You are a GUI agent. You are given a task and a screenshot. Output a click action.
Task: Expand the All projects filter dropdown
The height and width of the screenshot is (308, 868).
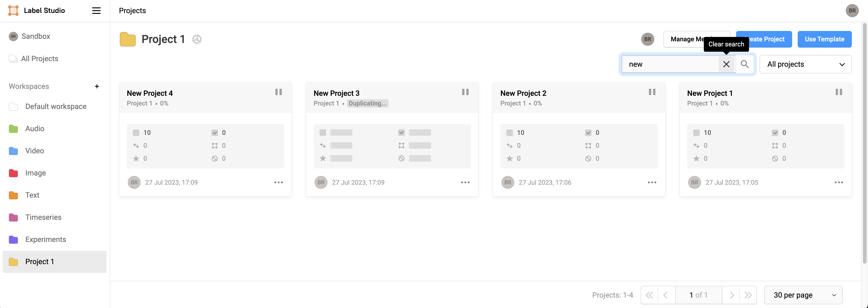[805, 64]
